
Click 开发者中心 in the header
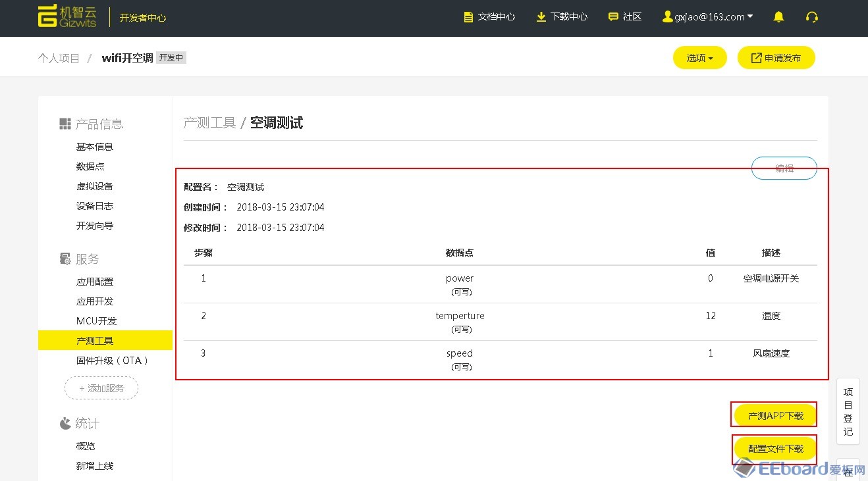[143, 18]
